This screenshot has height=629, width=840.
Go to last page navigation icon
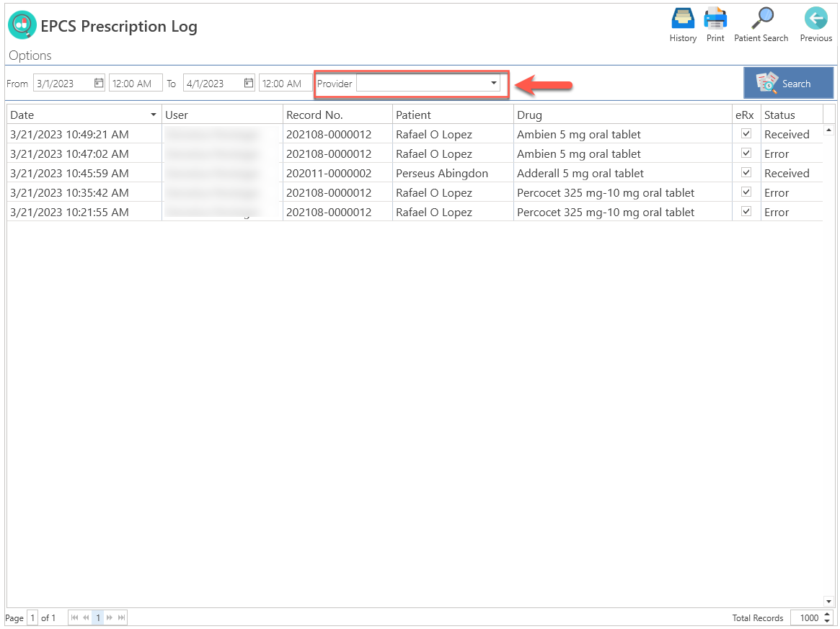click(x=122, y=617)
